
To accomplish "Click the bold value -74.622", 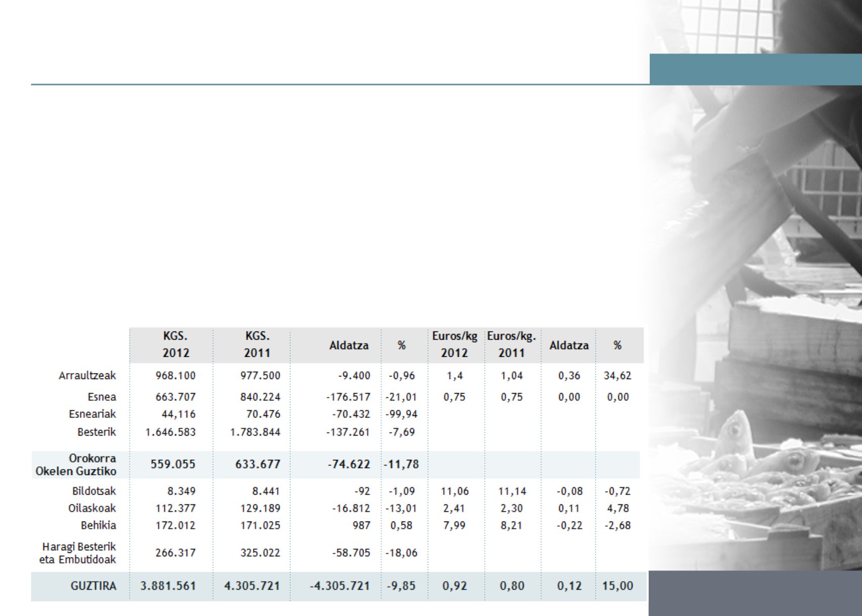I will tap(349, 464).
